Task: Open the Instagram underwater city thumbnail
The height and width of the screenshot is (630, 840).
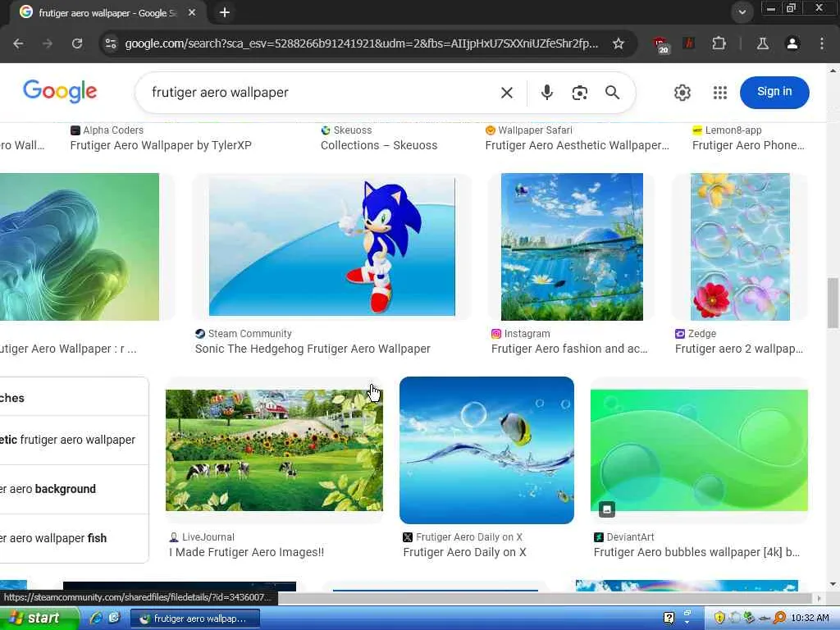Action: (x=572, y=247)
